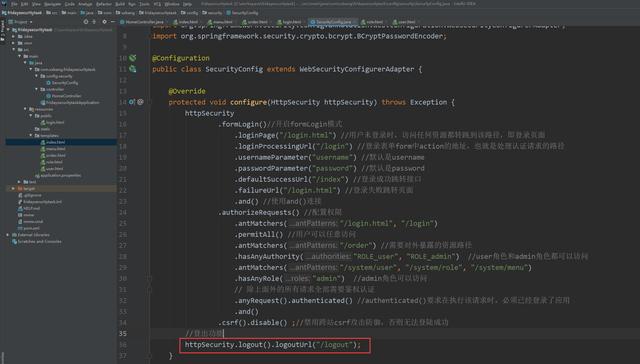Open the Navigate menu
This screenshot has width=640, height=364.
(52, 4)
